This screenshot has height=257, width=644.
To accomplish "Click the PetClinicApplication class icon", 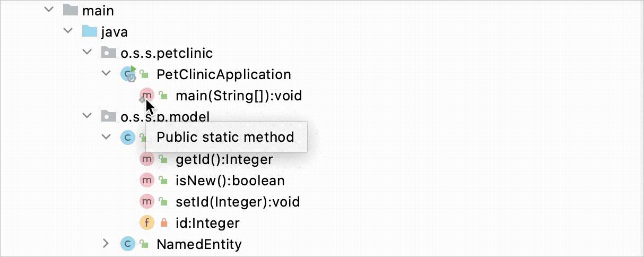I will tap(127, 74).
